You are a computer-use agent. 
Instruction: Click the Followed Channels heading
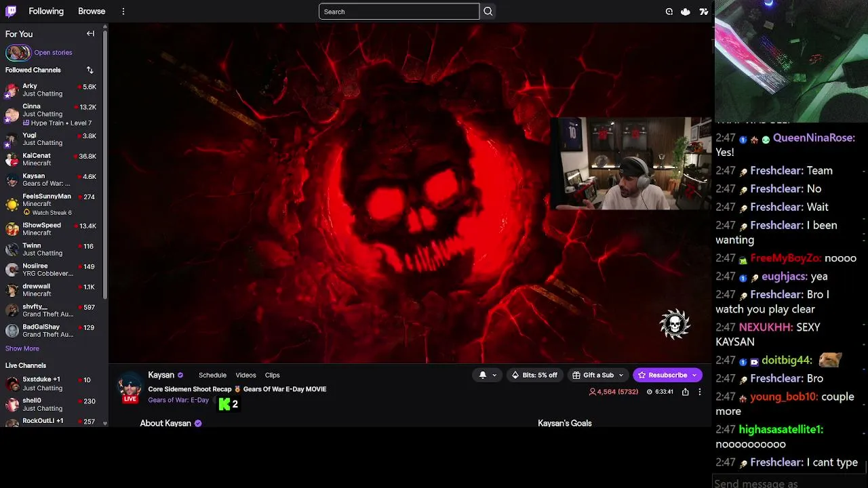(x=33, y=70)
